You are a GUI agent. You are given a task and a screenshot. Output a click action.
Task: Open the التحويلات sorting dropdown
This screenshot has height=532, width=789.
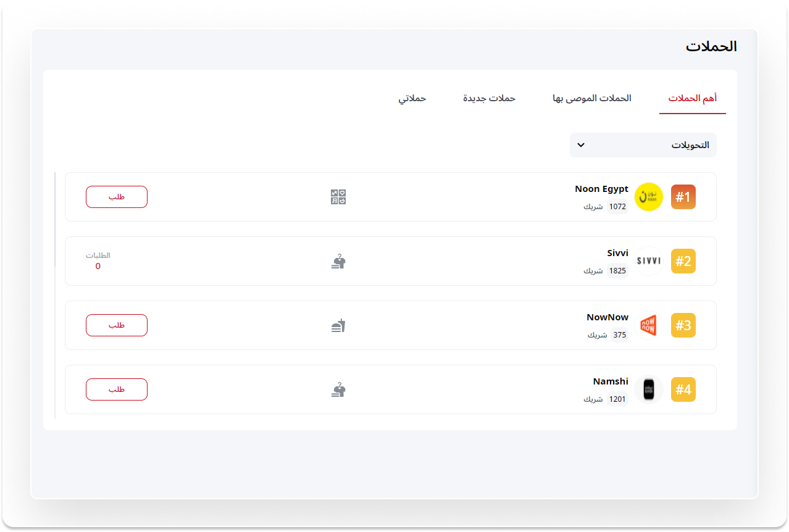point(643,145)
